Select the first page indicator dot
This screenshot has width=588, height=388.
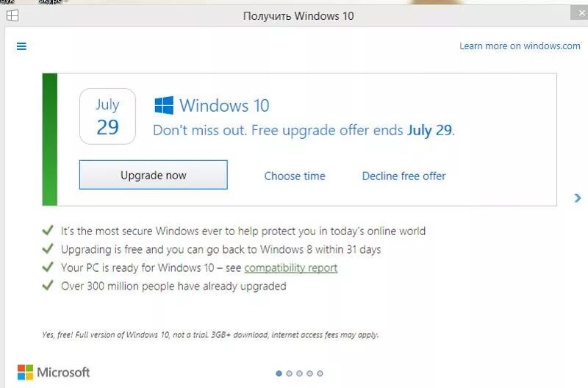tap(279, 373)
